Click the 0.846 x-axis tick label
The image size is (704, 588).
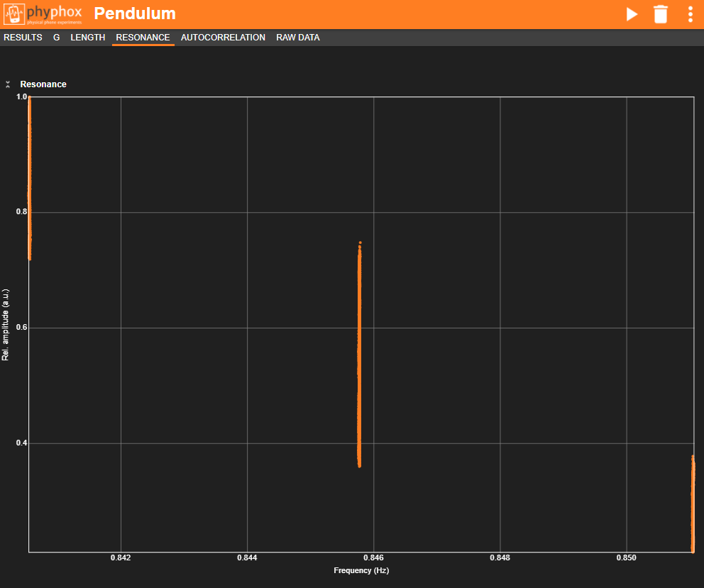point(373,558)
